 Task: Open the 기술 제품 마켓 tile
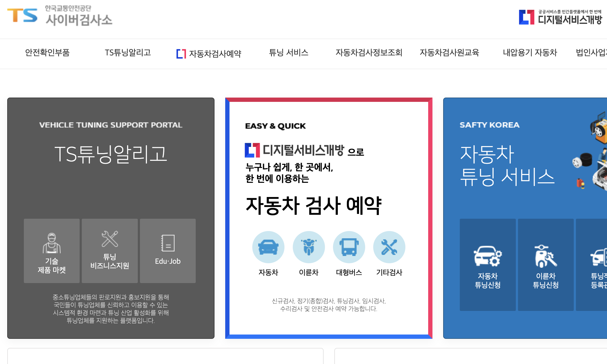pyautogui.click(x=52, y=251)
